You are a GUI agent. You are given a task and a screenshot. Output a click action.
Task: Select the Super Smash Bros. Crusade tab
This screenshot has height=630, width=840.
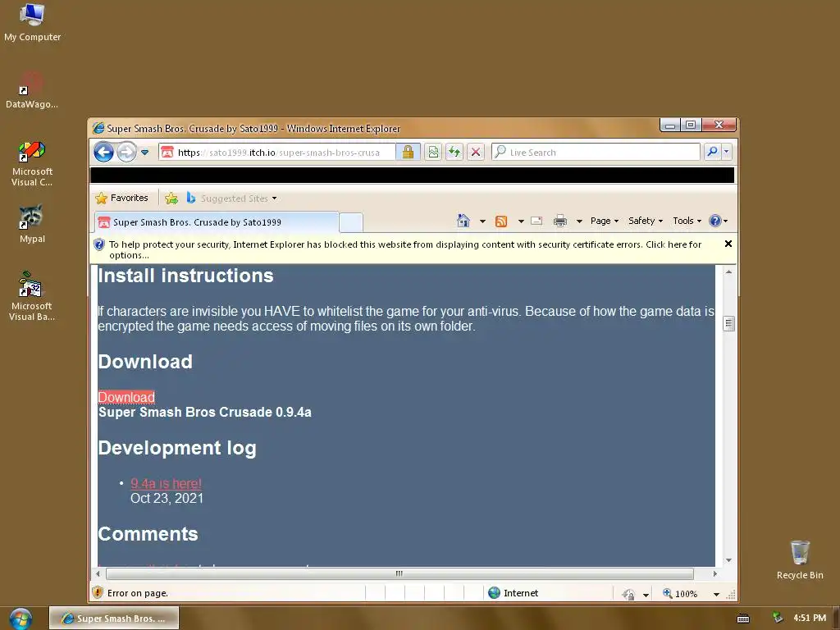click(217, 221)
